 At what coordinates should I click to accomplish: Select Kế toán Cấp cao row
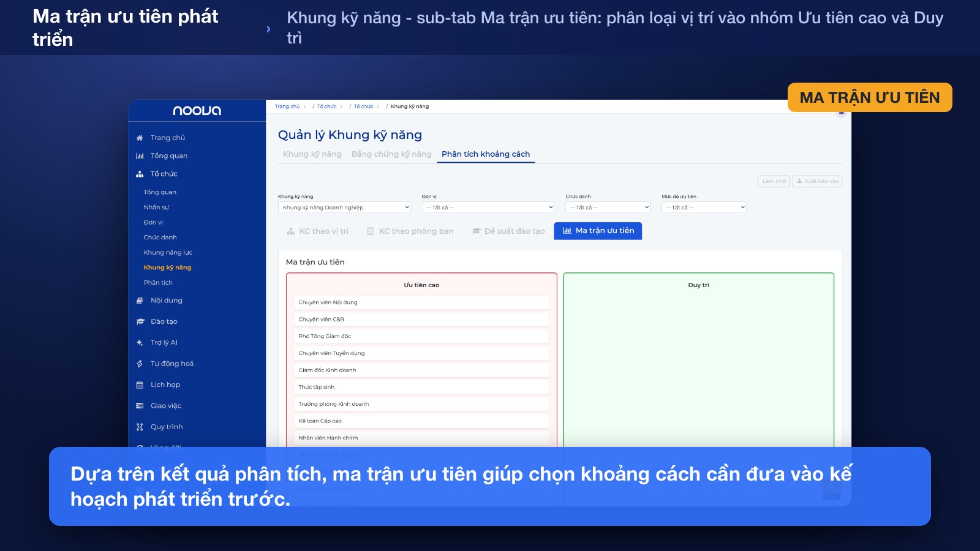[421, 421]
